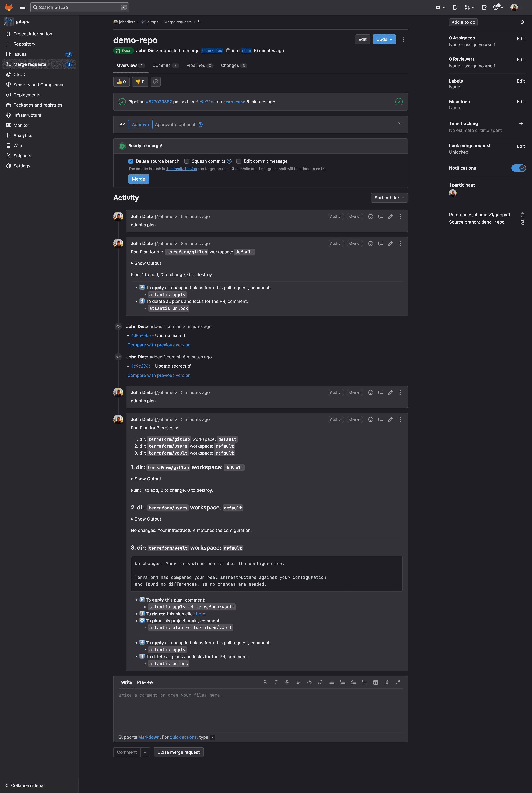Open the Issues icon in the top bar
The width and height of the screenshot is (532, 793).
click(455, 7)
